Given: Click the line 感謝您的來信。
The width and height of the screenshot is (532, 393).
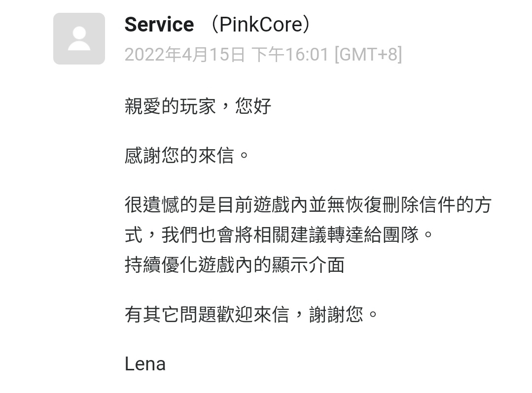Looking at the screenshot, I should pyautogui.click(x=187, y=156).
